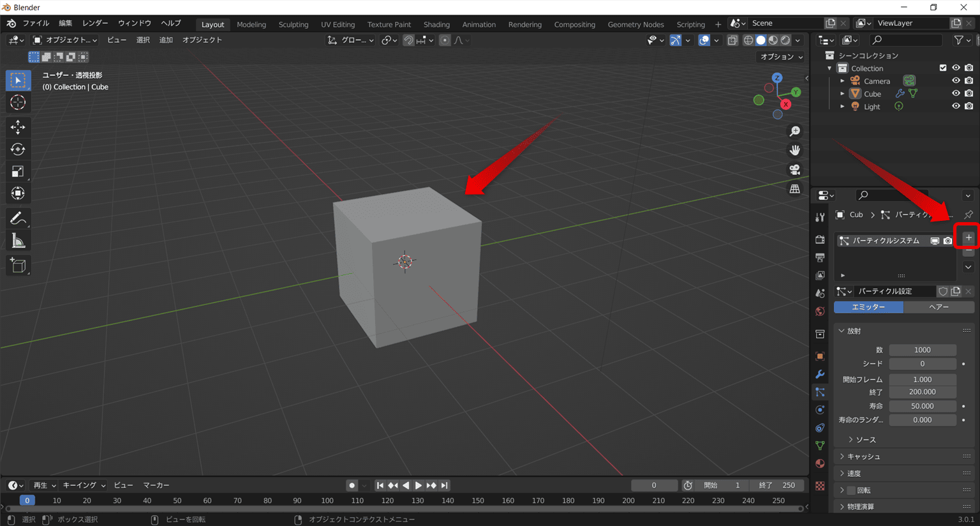Add a particle system with the plus button
980x526 pixels.
pyautogui.click(x=967, y=237)
